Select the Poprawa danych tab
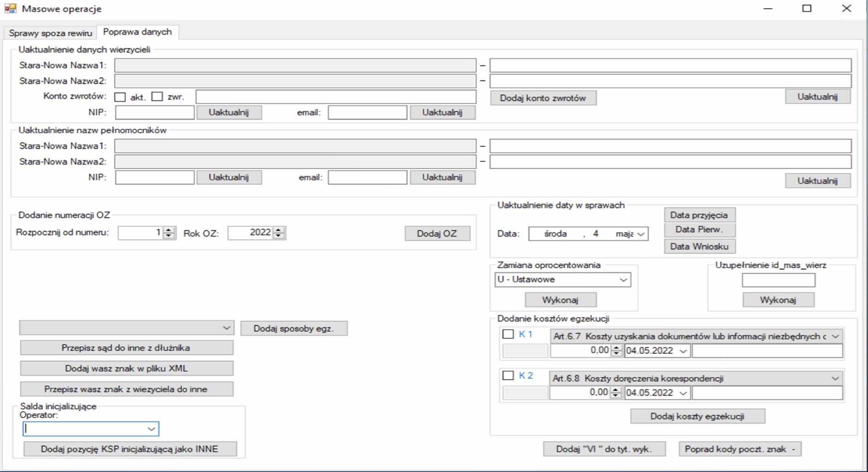The width and height of the screenshot is (868, 472). [x=137, y=32]
